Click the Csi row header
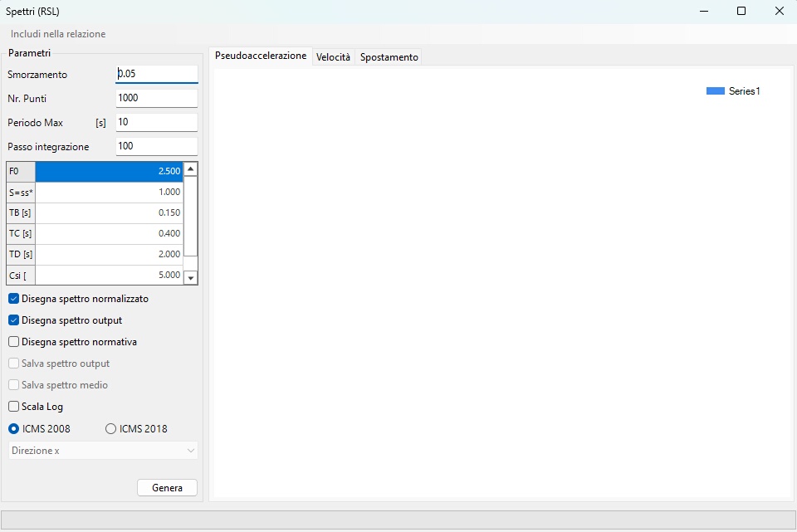 point(21,275)
